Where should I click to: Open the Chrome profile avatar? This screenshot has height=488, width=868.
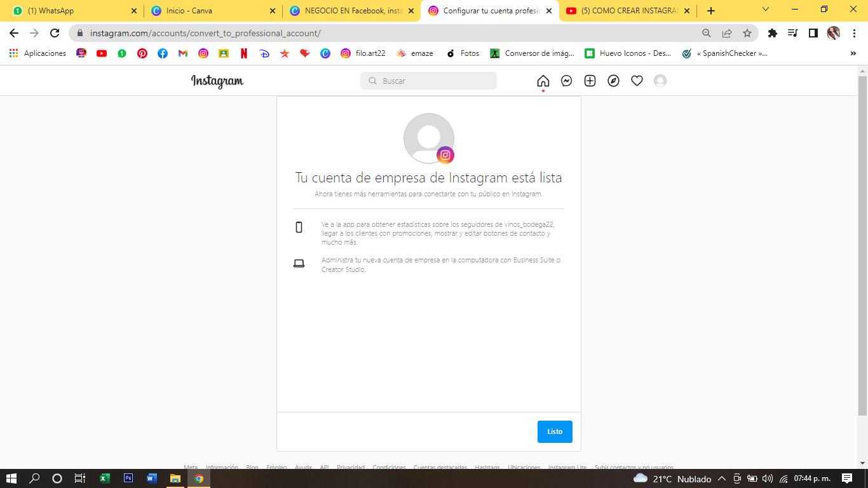834,33
